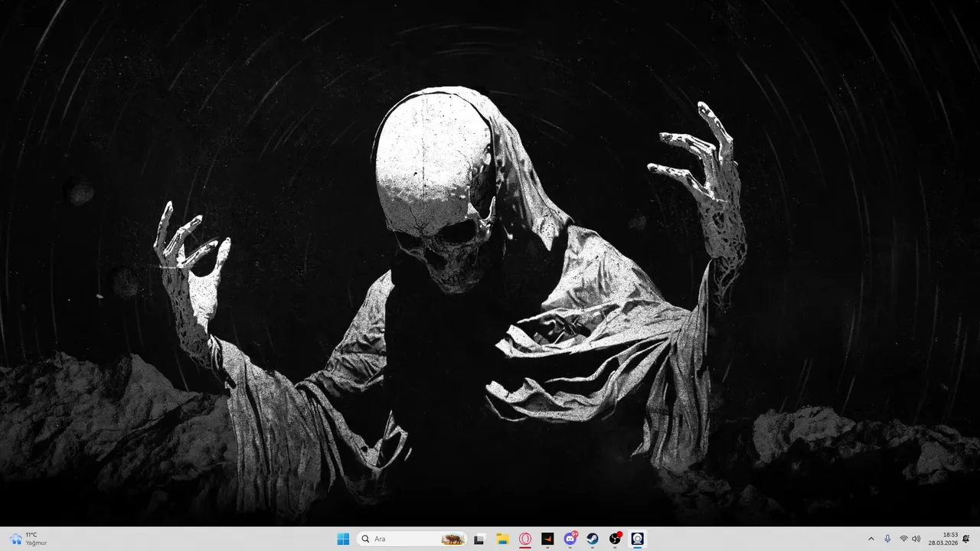Open Task View from the taskbar
The width and height of the screenshot is (980, 551).
[479, 539]
